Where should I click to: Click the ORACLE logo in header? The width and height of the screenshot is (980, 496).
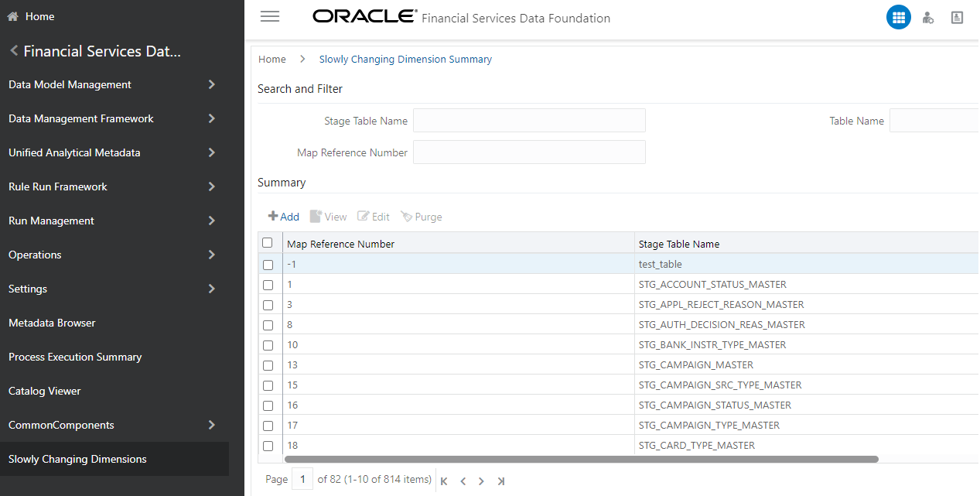[364, 16]
